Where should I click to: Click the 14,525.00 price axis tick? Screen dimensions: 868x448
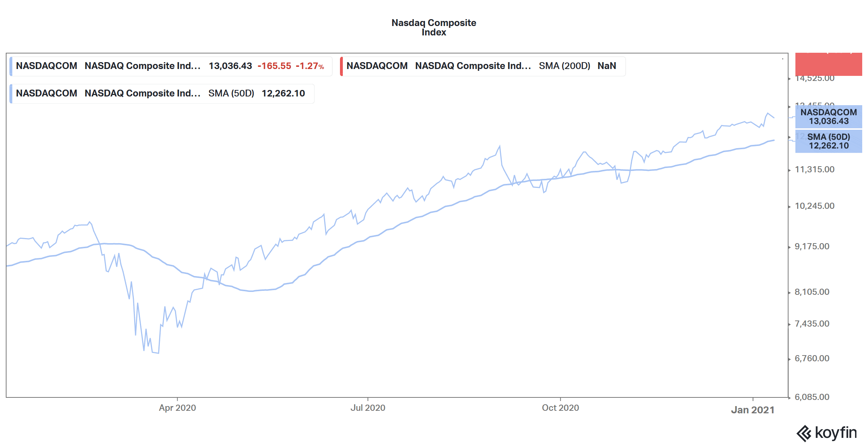[814, 78]
